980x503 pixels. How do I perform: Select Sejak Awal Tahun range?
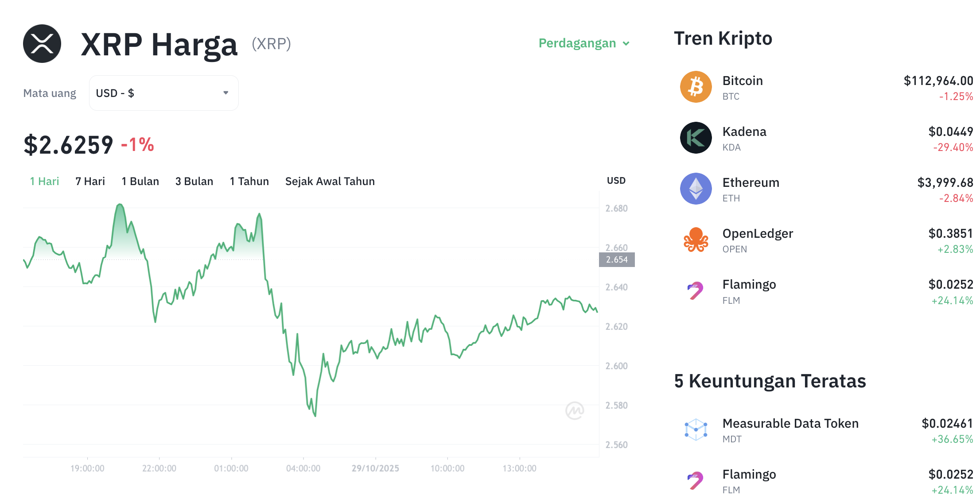click(330, 182)
